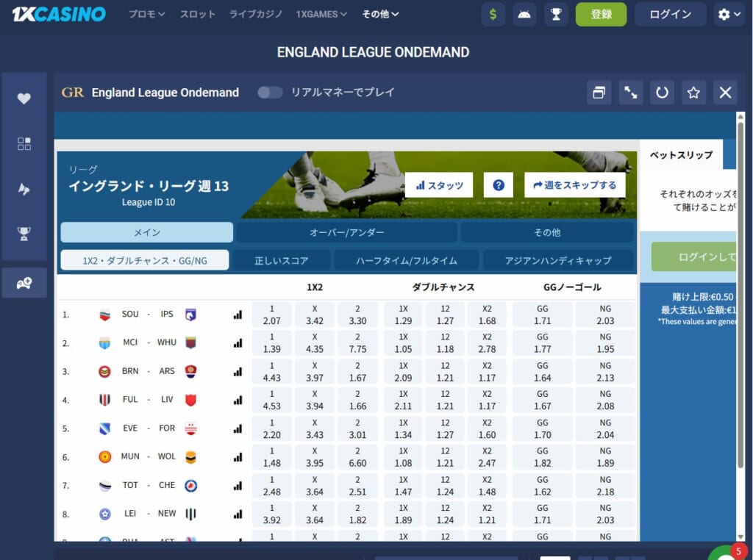Open the スロット menu item

coord(197,15)
